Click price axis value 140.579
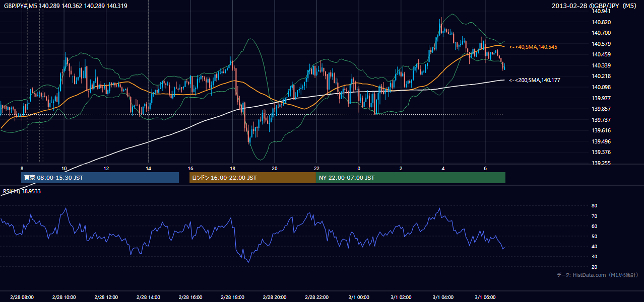Image resolution: width=644 pixels, height=302 pixels. coord(601,44)
